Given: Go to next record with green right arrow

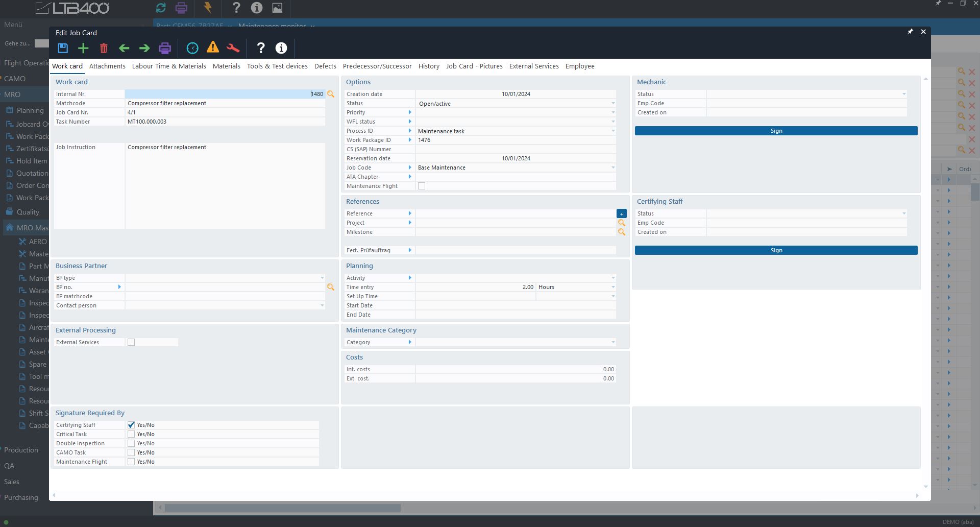Looking at the screenshot, I should [x=144, y=48].
